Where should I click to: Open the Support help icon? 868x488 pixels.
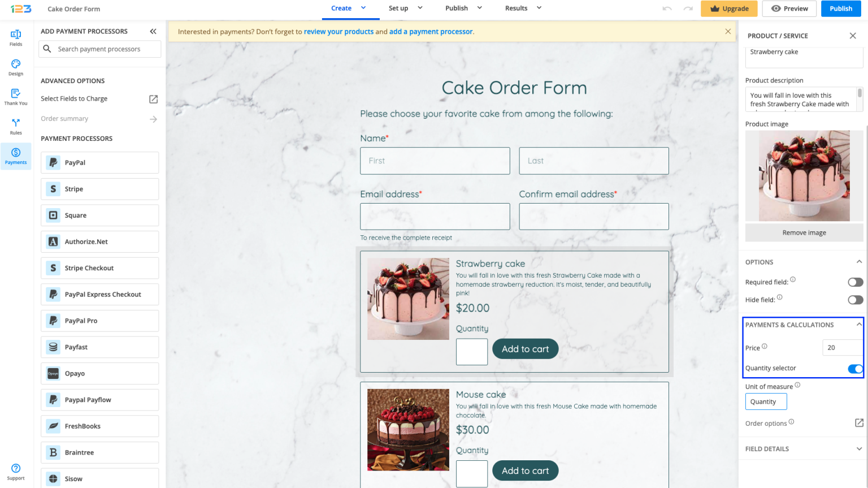pos(16,472)
